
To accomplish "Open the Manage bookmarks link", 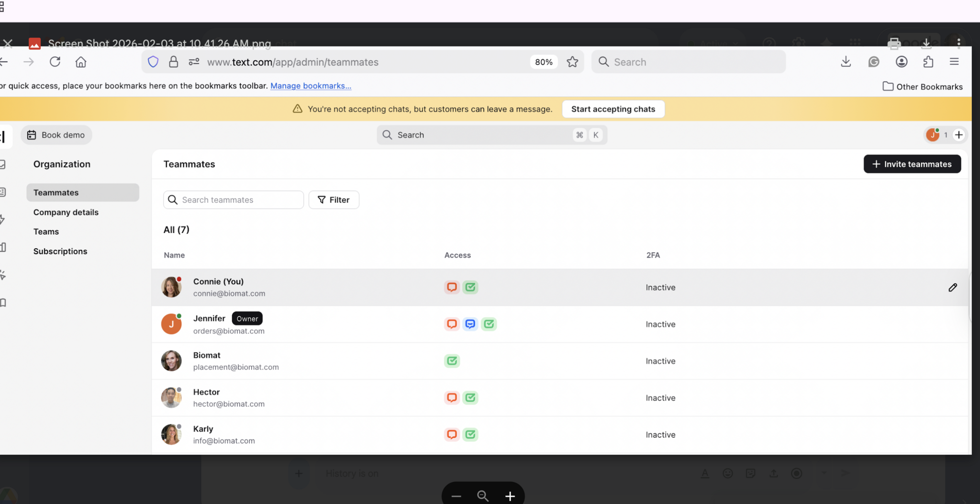I will point(311,86).
